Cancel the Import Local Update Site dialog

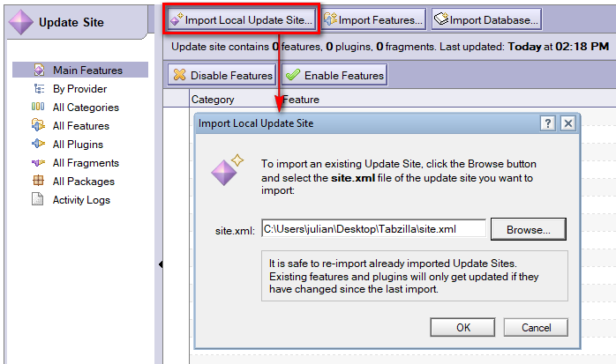536,328
